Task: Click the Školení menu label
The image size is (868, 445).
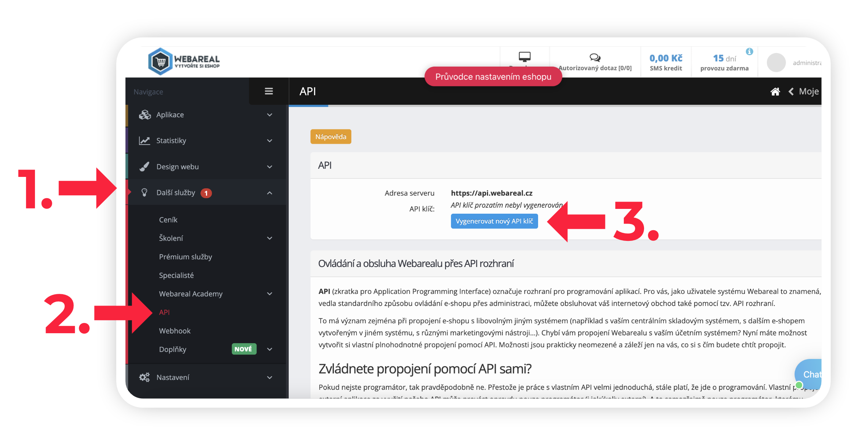Action: (x=171, y=238)
